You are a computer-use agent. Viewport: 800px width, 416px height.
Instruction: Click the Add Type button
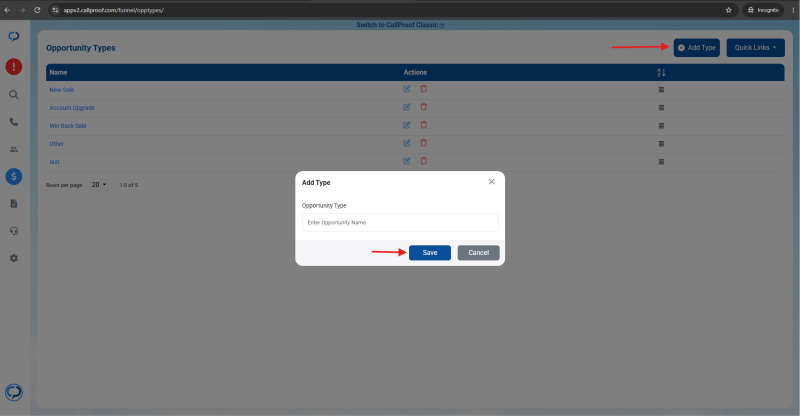click(x=696, y=47)
